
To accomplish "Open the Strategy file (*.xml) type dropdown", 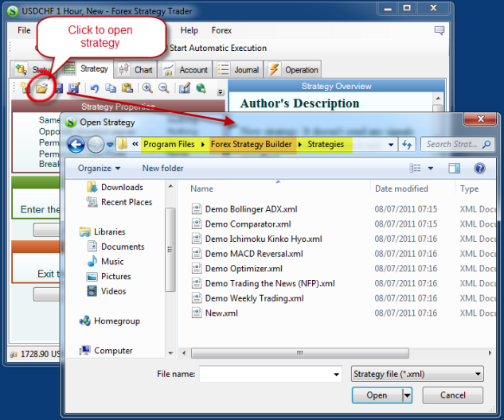I will point(417,374).
